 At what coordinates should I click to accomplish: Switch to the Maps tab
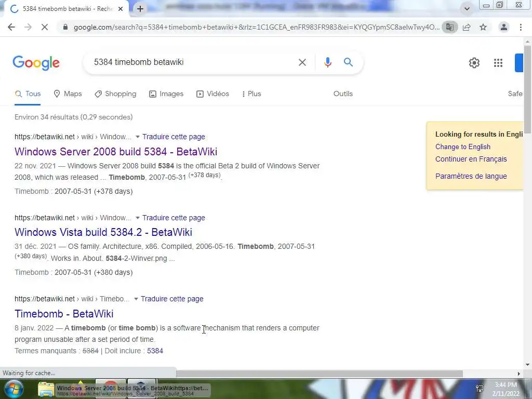point(68,94)
